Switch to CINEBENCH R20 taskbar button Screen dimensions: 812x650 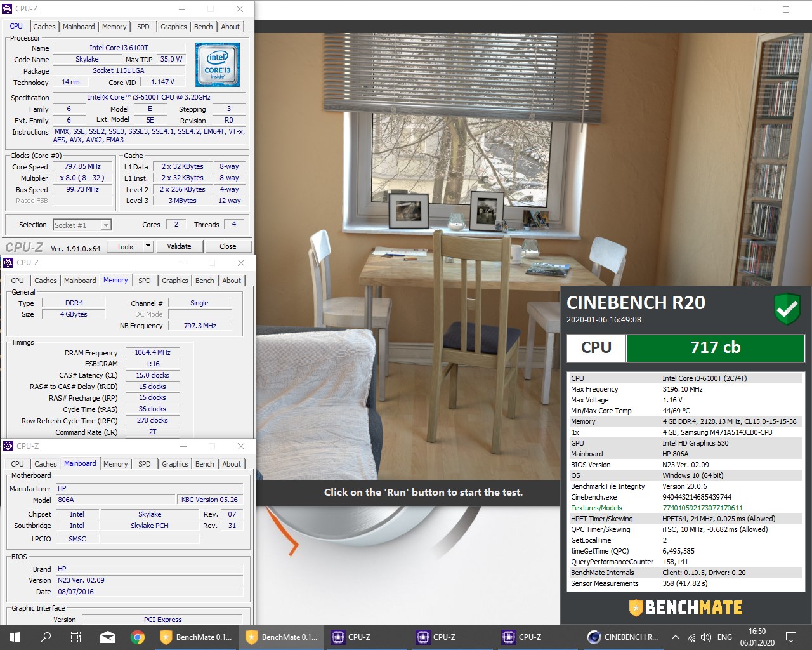(x=623, y=637)
